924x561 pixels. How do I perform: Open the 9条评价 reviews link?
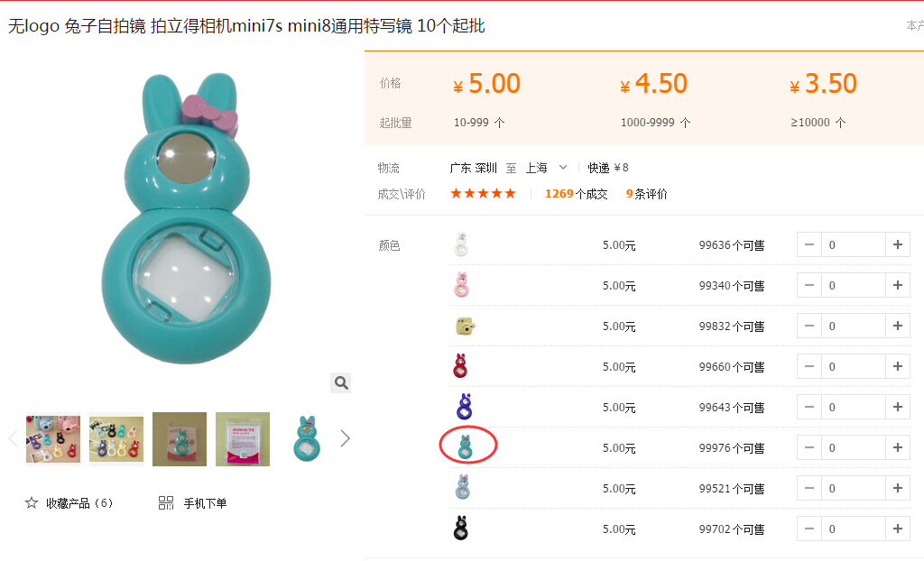pyautogui.click(x=646, y=194)
